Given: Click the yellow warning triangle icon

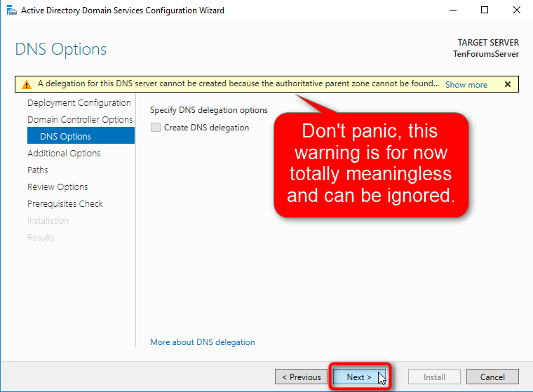Looking at the screenshot, I should pyautogui.click(x=27, y=84).
